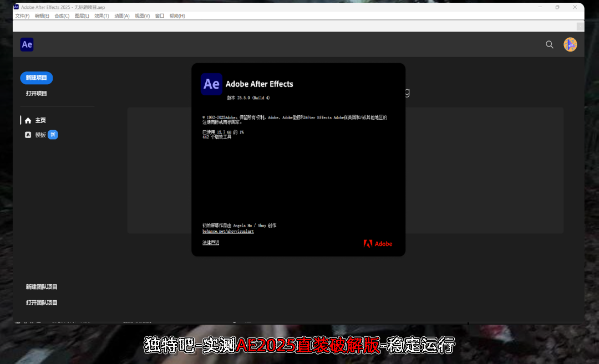Open the 文件(F) menu
The height and width of the screenshot is (364, 599).
22,16
